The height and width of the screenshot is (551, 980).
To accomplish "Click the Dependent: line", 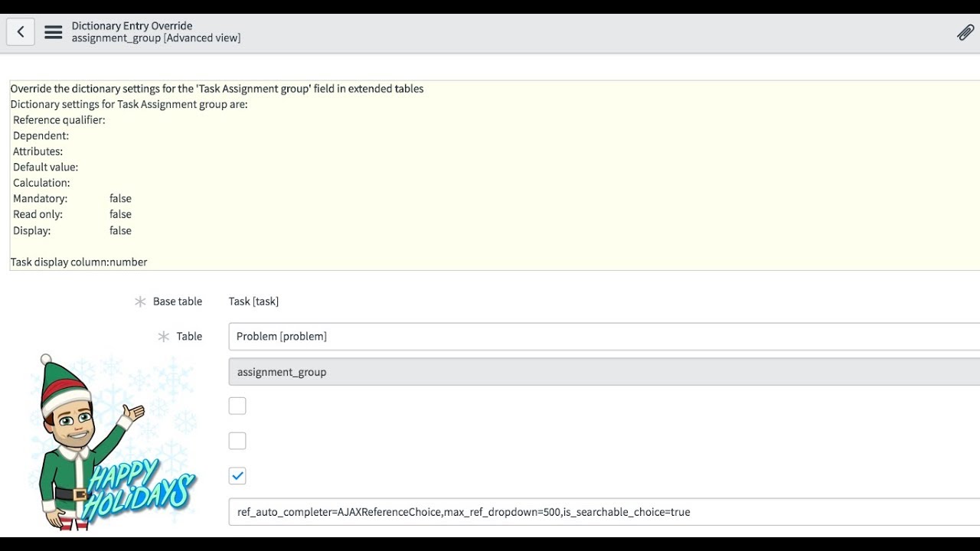I will 41,136.
